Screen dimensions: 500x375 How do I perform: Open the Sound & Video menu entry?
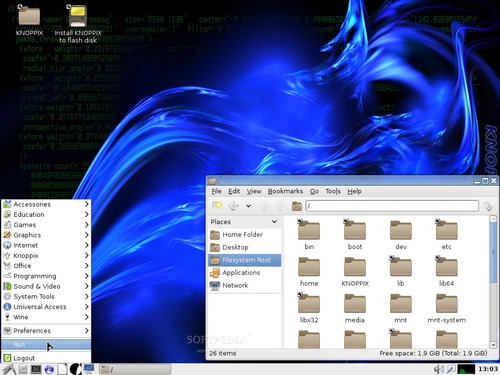[x=46, y=286]
